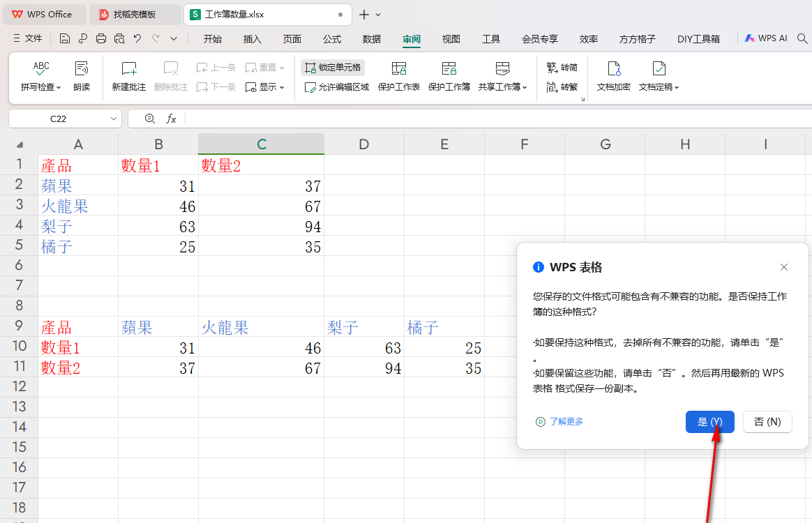The width and height of the screenshot is (812, 523).
Task: Undo the last action
Action: (137, 39)
